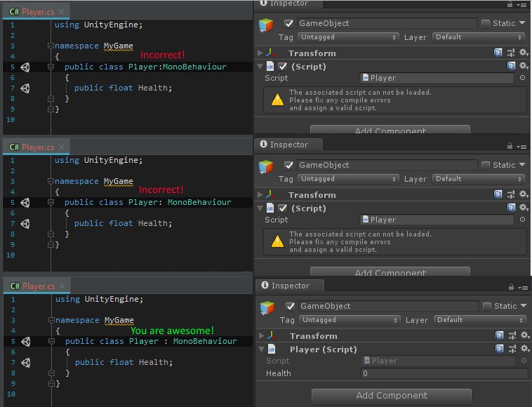The width and height of the screenshot is (532, 407).
Task: Click the yellow warning icon in the top Inspector
Action: pyautogui.click(x=277, y=100)
